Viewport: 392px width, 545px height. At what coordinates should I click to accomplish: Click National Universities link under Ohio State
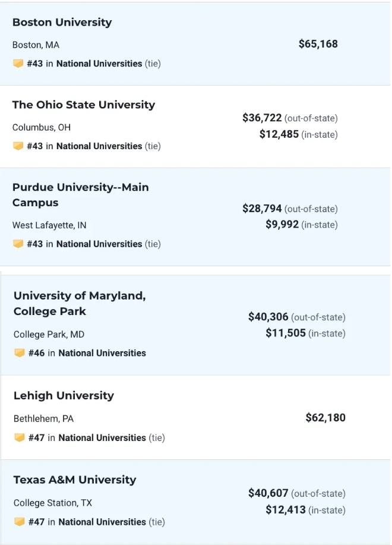99,146
